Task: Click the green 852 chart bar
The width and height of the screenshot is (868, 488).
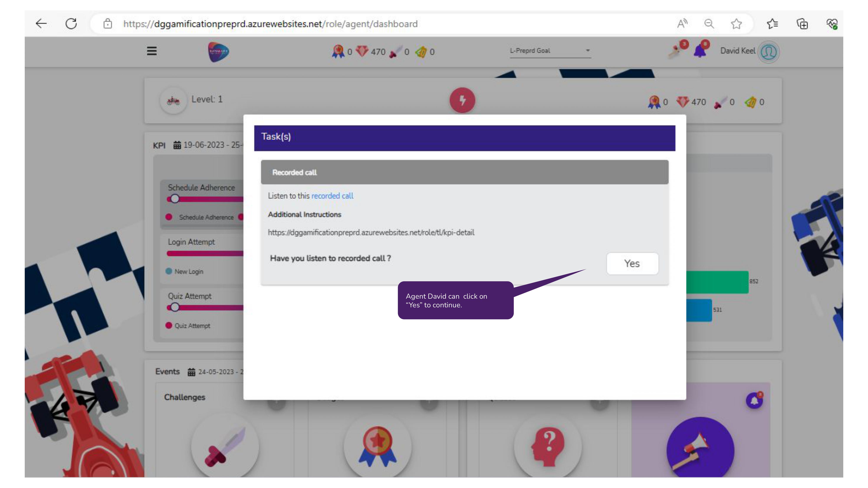Action: [x=717, y=282]
